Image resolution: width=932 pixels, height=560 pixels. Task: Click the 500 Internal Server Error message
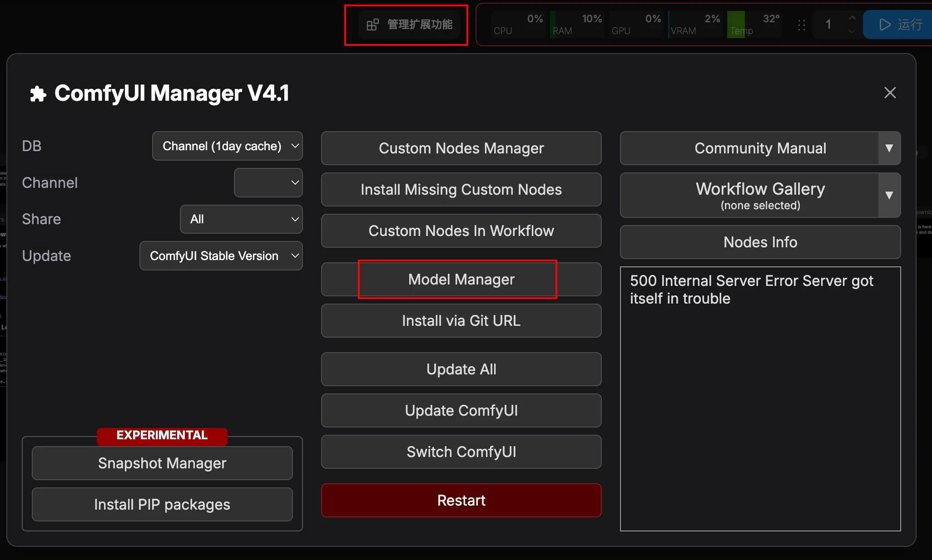click(x=752, y=290)
